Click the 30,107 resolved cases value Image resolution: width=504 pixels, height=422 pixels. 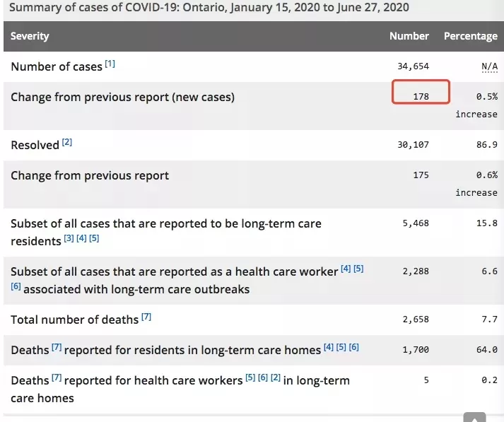click(x=413, y=145)
